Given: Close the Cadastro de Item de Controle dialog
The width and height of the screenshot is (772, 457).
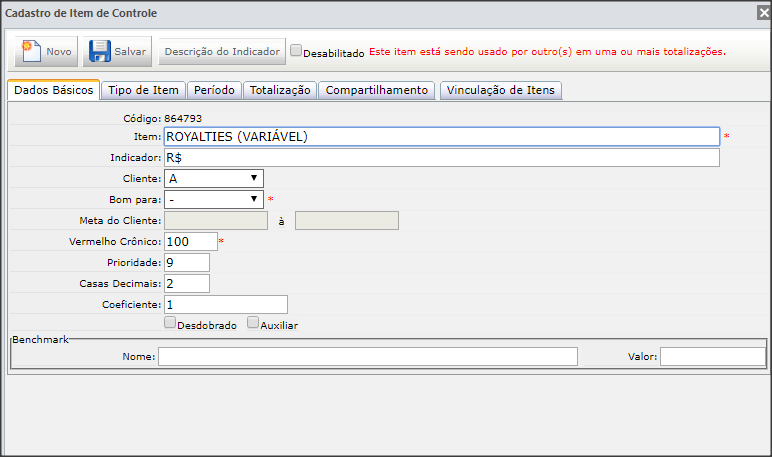Looking at the screenshot, I should coord(764,13).
